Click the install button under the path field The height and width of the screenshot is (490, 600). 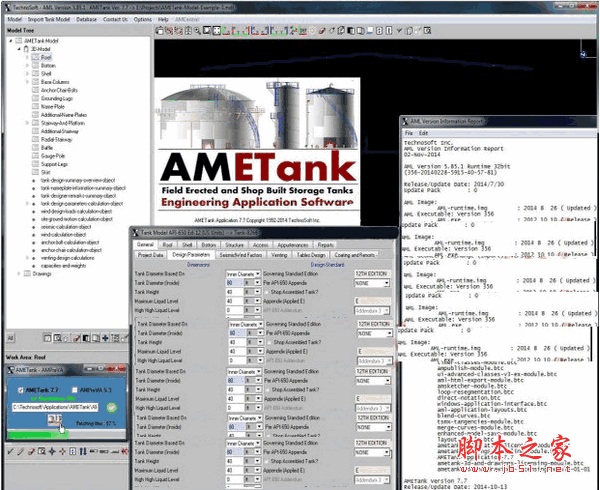[x=55, y=420]
